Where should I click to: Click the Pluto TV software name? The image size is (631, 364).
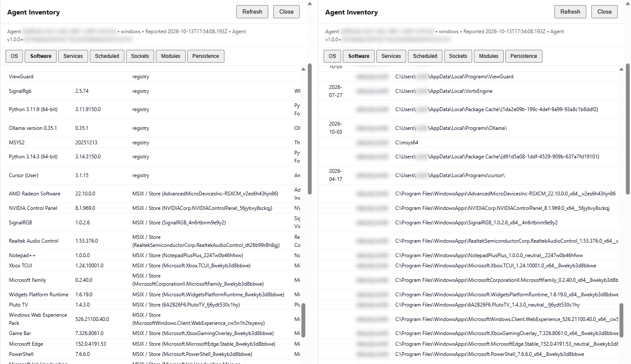tap(18, 305)
